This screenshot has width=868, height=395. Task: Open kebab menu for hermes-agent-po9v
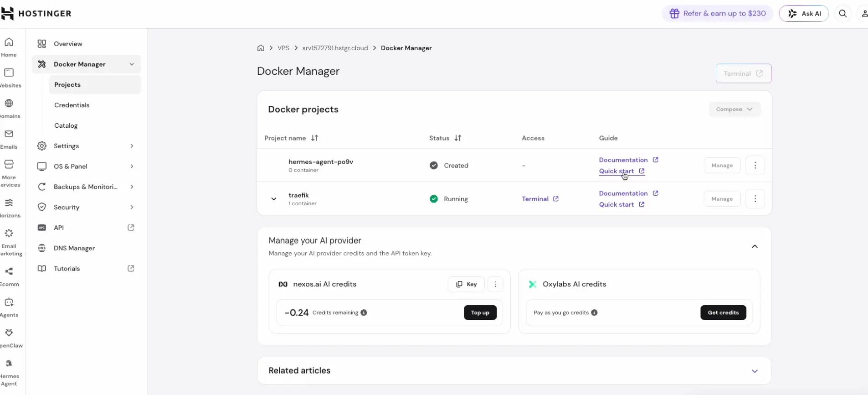755,165
